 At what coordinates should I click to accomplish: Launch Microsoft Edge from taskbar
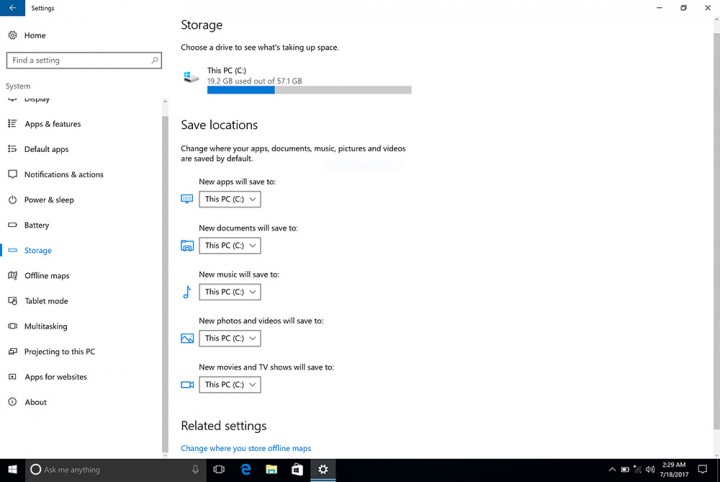tap(246, 470)
